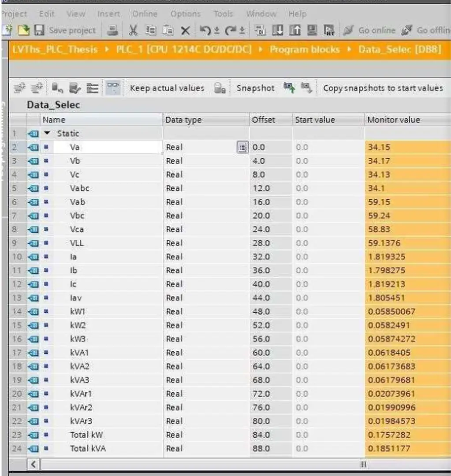The width and height of the screenshot is (451, 476).
Task: Click the Undo arrow icon
Action: [204, 30]
